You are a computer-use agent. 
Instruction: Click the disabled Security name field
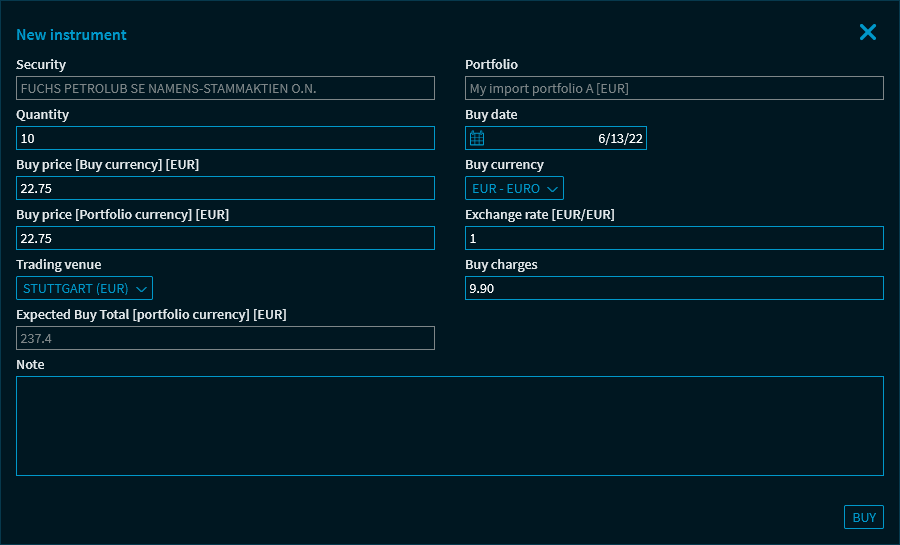pyautogui.click(x=225, y=89)
